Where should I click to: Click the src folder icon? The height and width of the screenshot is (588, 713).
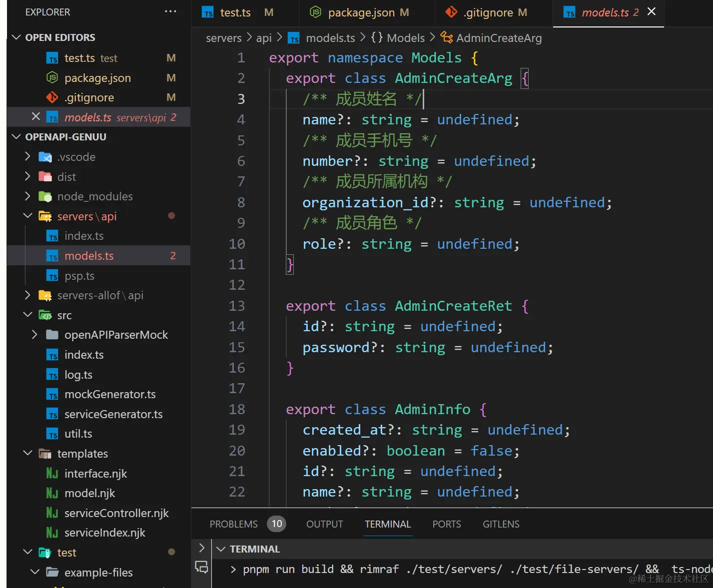click(45, 315)
